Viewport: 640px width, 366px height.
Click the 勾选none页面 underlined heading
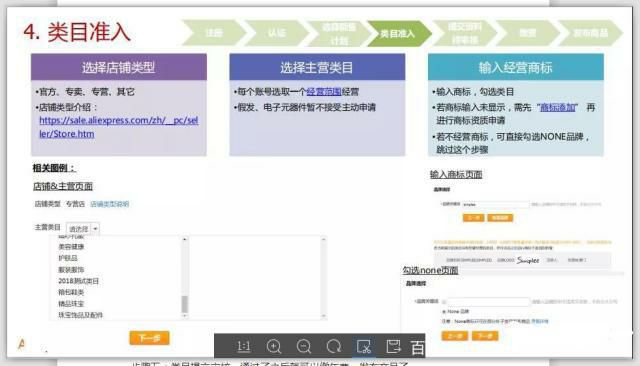[x=430, y=270]
